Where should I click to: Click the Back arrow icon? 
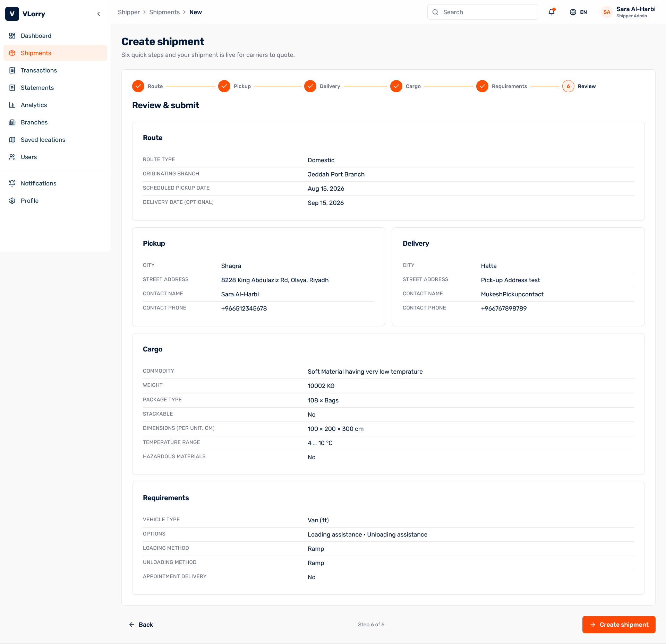tap(132, 625)
